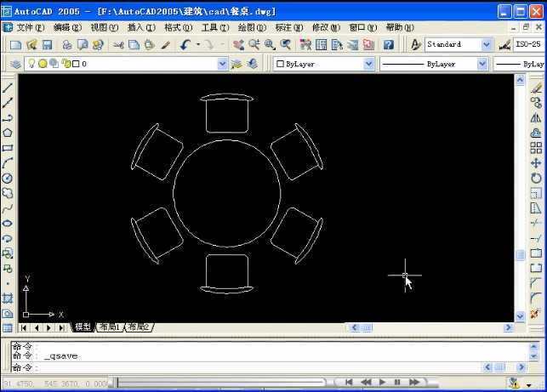Switch to the 布局2 tab
The width and height of the screenshot is (547, 392).
139,327
